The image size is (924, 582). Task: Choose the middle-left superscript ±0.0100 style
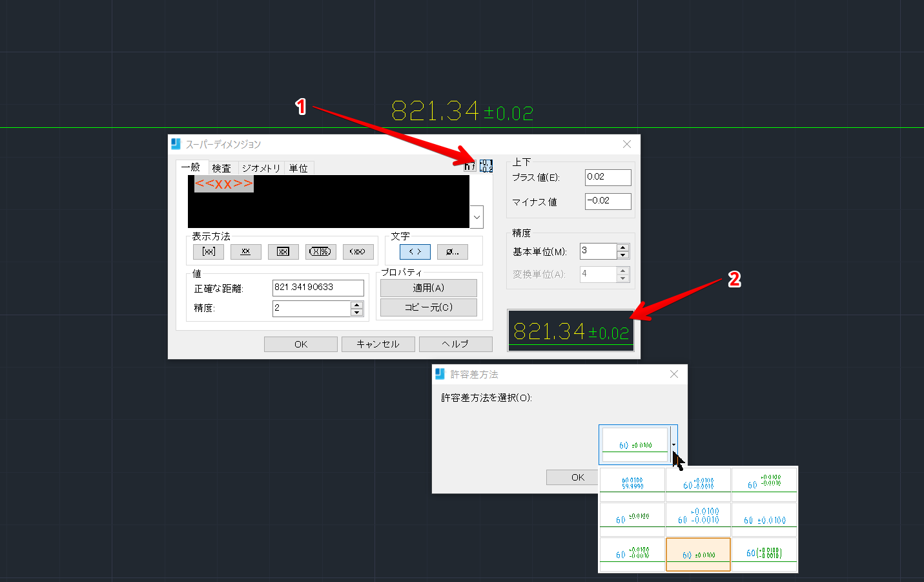633,519
